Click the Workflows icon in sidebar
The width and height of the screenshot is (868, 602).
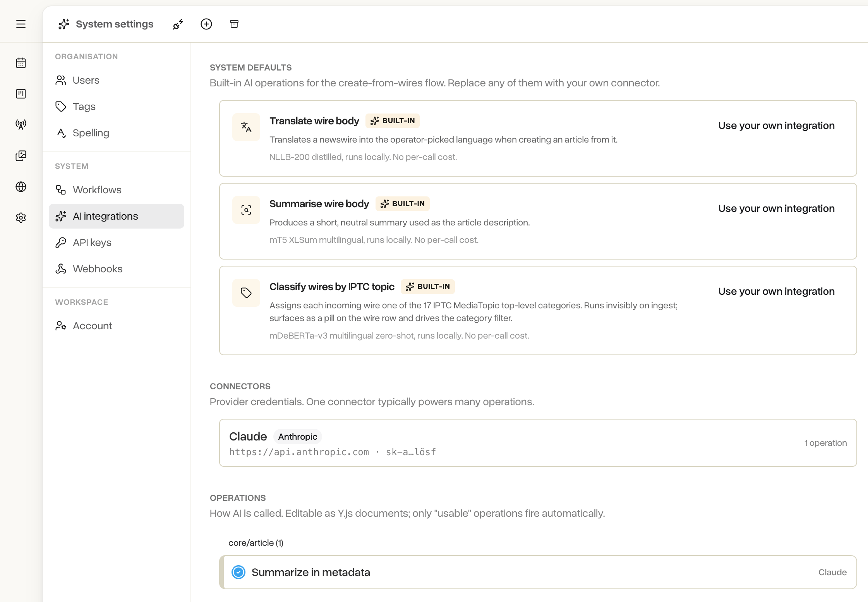click(61, 190)
